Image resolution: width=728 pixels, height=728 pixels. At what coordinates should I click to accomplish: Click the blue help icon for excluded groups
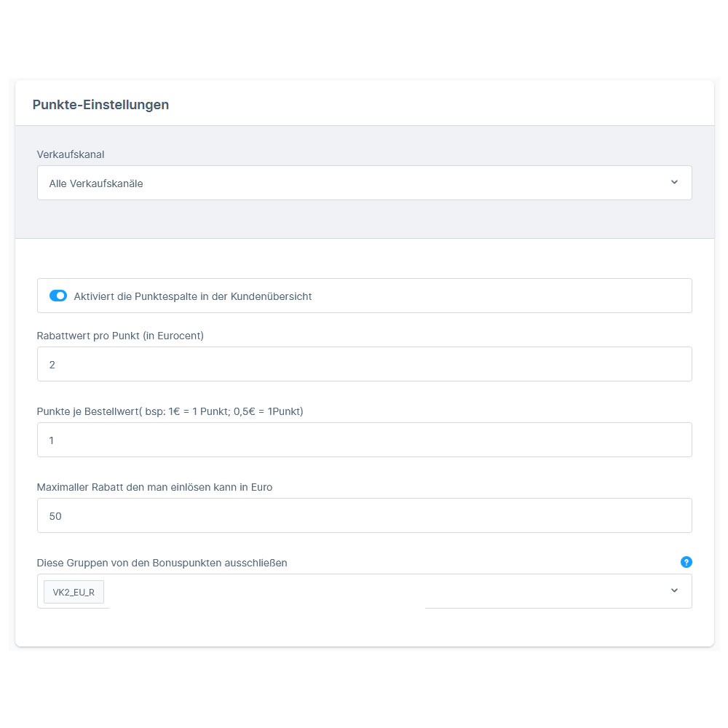pos(686,562)
